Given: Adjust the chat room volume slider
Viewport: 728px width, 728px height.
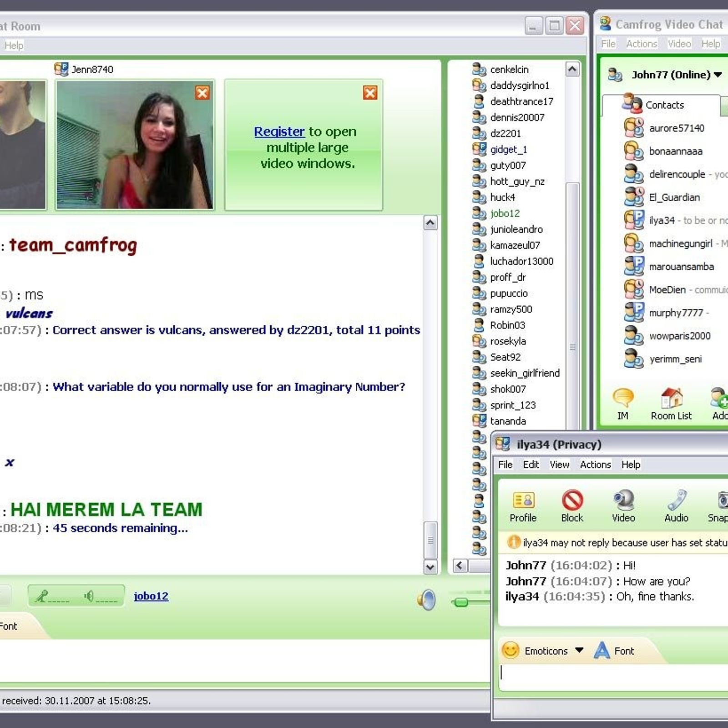Looking at the screenshot, I should (461, 602).
